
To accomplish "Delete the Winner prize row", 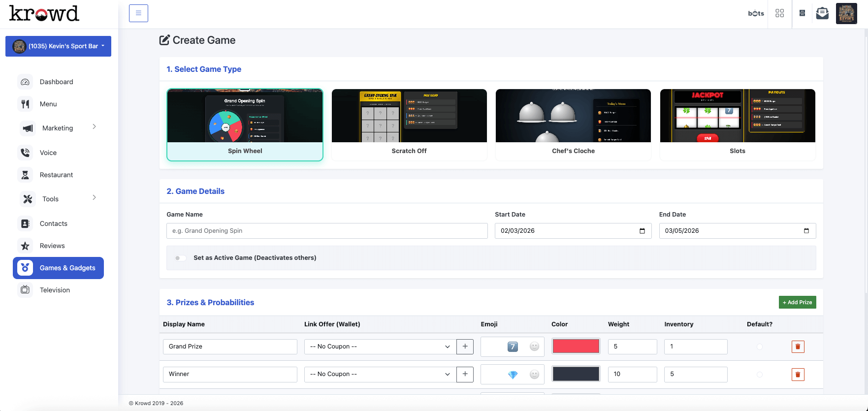I will 798,375.
